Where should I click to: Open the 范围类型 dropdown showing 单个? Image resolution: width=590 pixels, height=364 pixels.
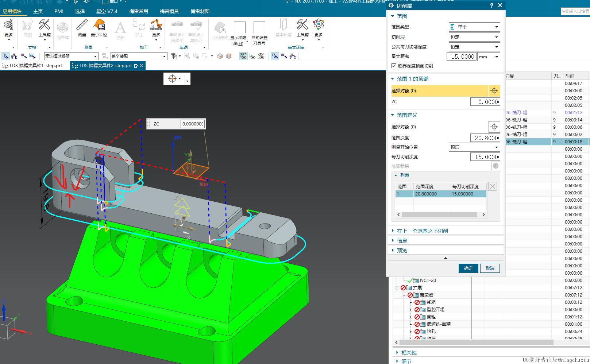[474, 27]
